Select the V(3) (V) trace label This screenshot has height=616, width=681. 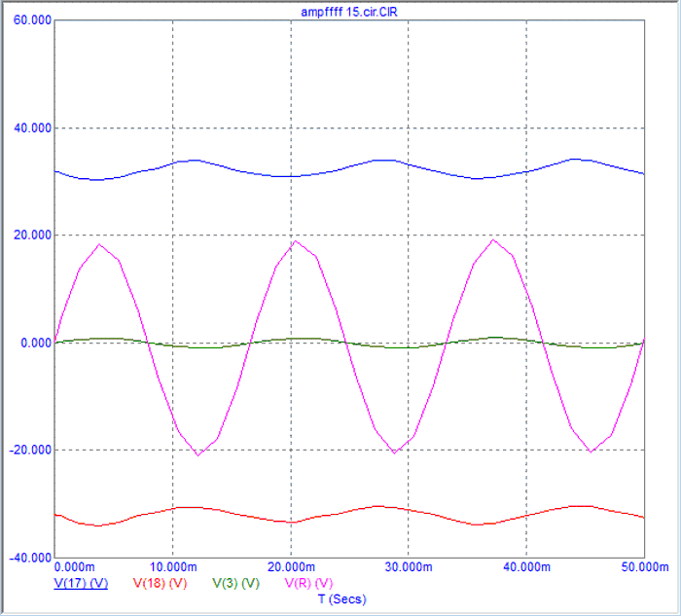235,583
